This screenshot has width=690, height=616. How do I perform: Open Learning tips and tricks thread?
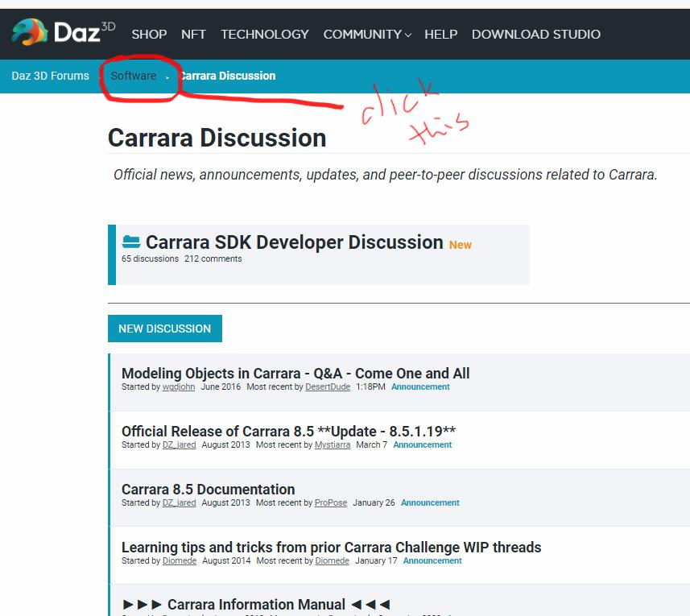point(331,548)
